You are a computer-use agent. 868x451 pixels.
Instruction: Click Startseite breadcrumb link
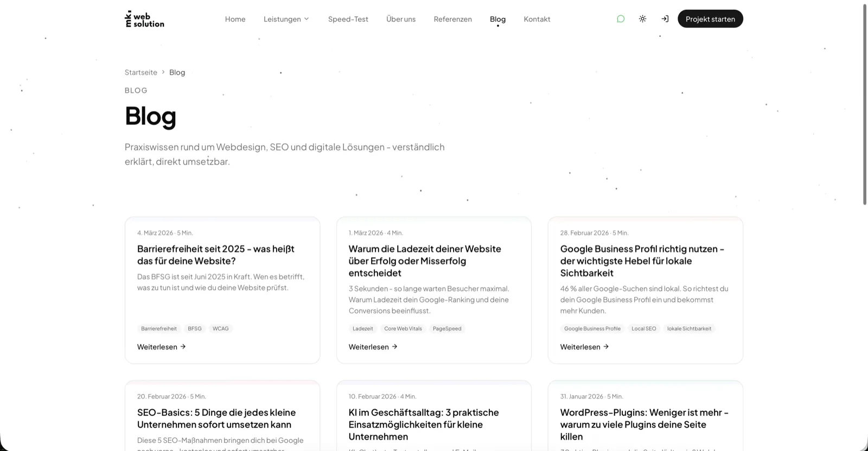pyautogui.click(x=141, y=72)
